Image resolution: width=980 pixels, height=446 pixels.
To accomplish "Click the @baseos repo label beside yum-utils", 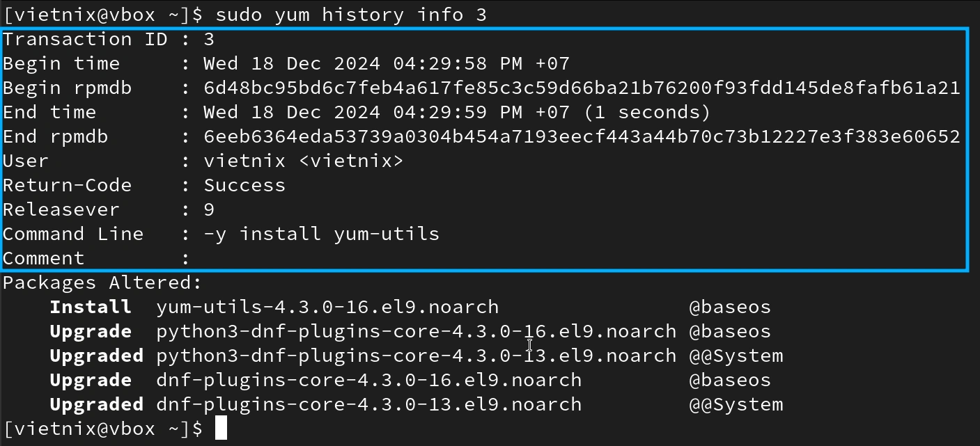I will [730, 307].
